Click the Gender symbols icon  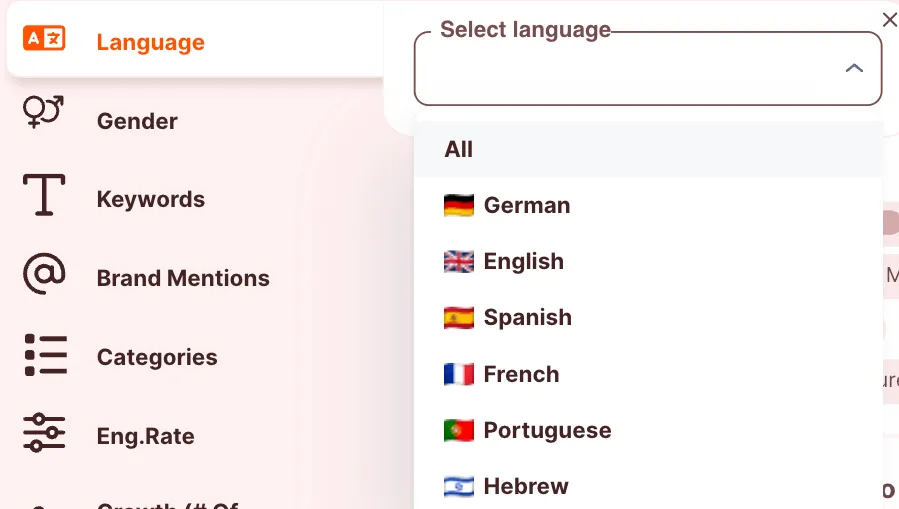[x=43, y=112]
